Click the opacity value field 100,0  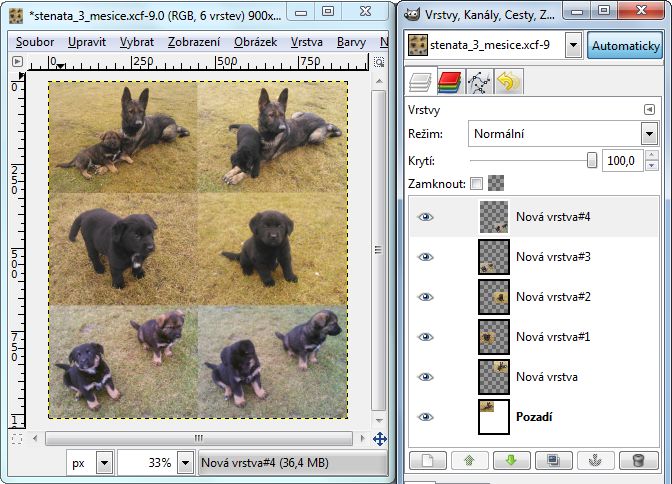[x=621, y=161]
